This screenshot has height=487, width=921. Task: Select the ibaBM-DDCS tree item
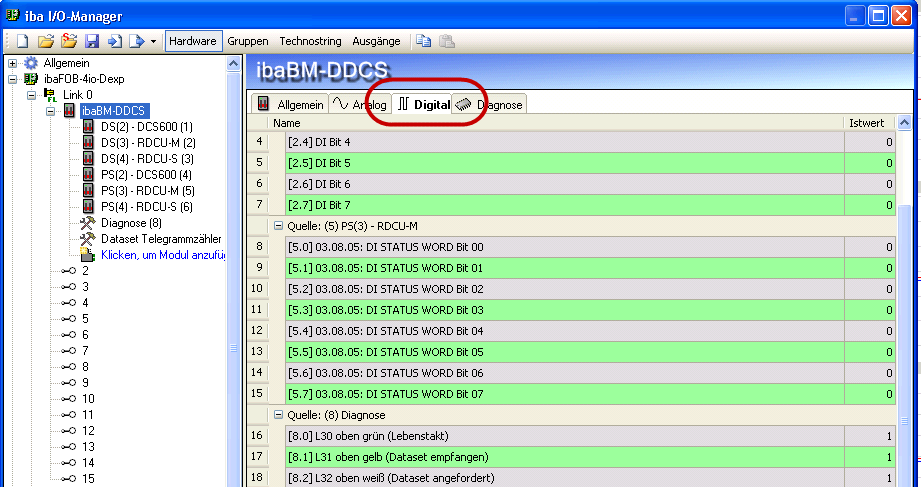click(x=113, y=110)
